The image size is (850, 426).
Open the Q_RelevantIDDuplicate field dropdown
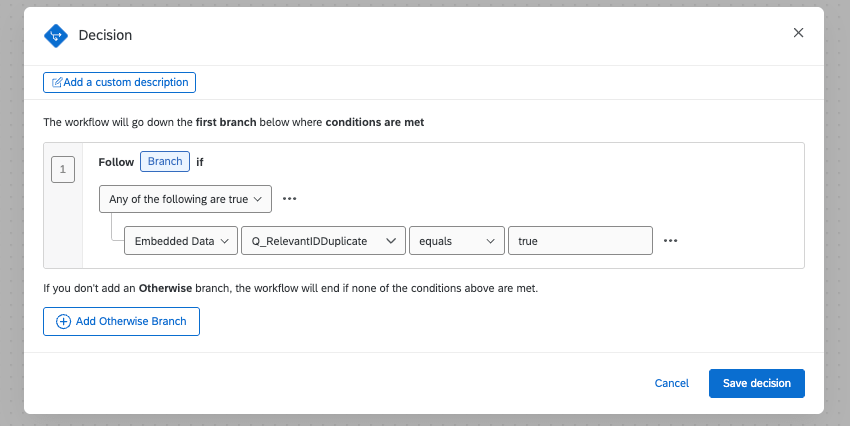tap(323, 241)
